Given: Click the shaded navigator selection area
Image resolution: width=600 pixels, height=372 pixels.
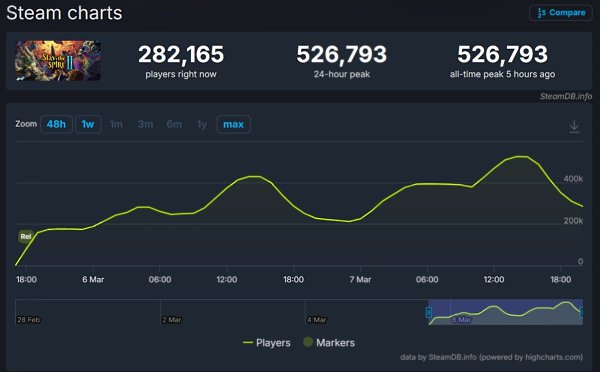Looking at the screenshot, I should [505, 312].
